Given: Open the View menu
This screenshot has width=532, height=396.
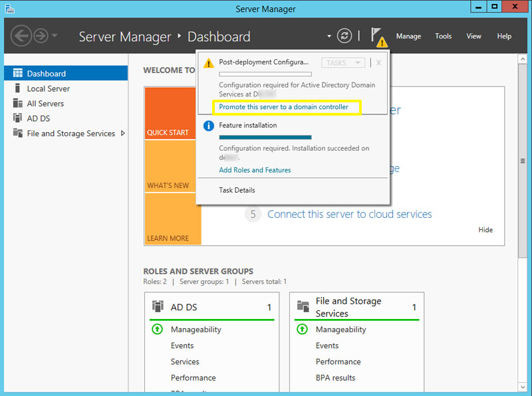Looking at the screenshot, I should pyautogui.click(x=473, y=36).
